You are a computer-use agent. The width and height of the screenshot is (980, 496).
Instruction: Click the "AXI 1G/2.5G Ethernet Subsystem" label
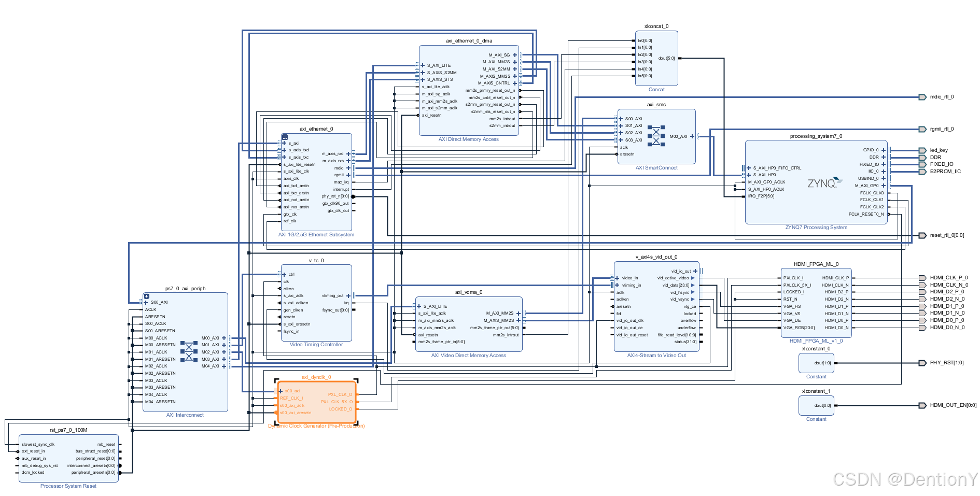pos(316,235)
